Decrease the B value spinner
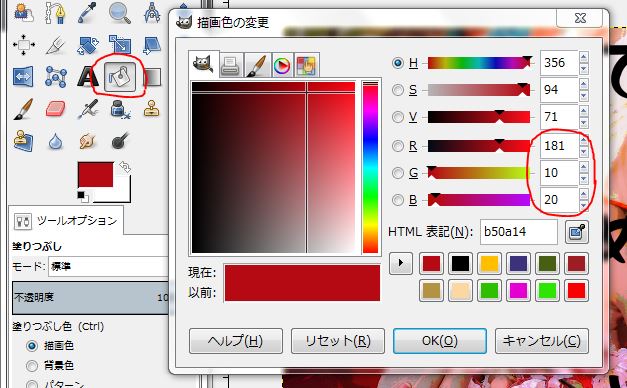627x388 pixels. [x=584, y=206]
